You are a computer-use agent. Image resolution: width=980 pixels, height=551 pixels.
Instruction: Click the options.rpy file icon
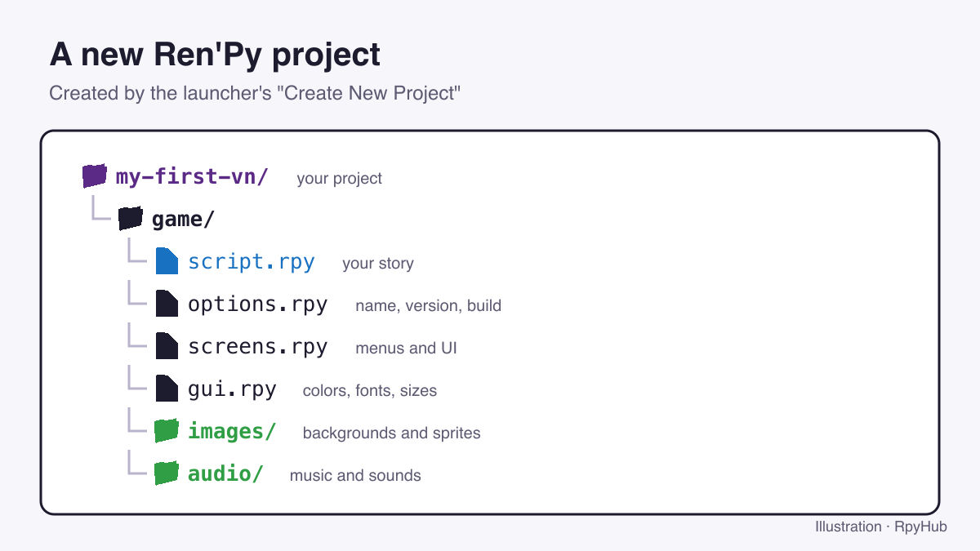(x=167, y=303)
